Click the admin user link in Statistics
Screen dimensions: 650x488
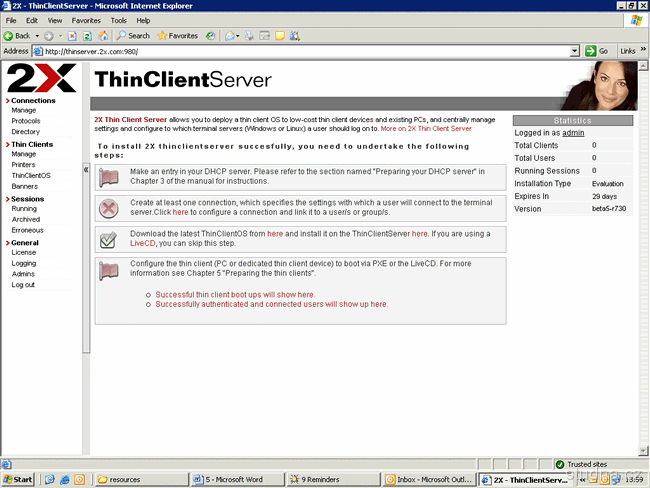pos(573,133)
